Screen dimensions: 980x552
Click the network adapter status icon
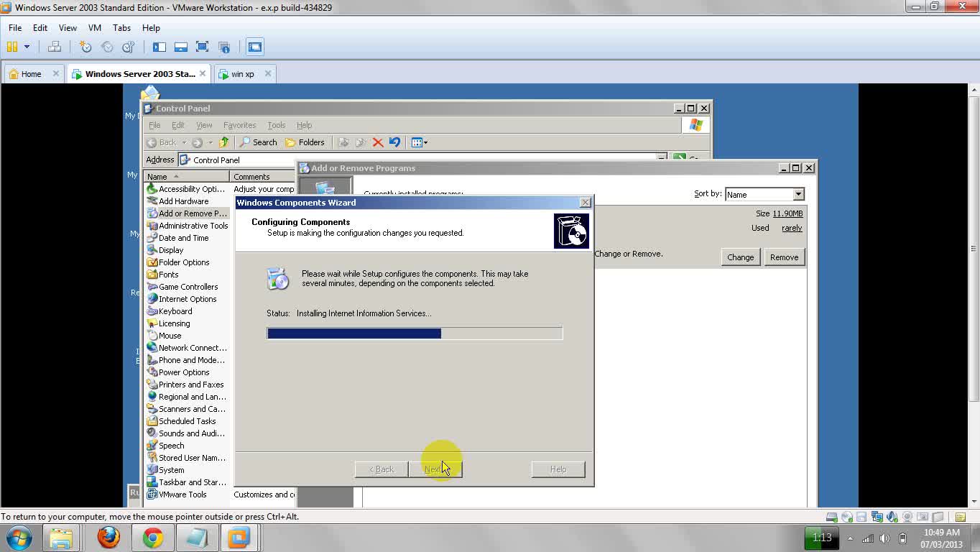[x=877, y=517]
